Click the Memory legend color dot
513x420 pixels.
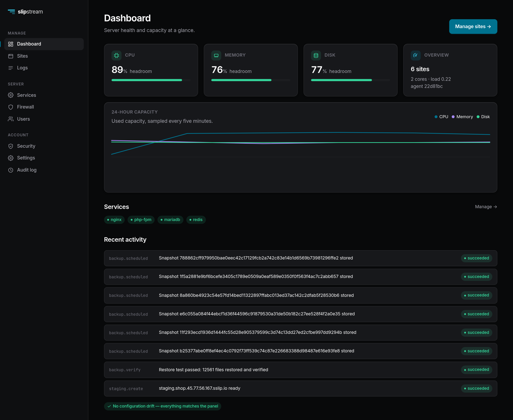(453, 117)
